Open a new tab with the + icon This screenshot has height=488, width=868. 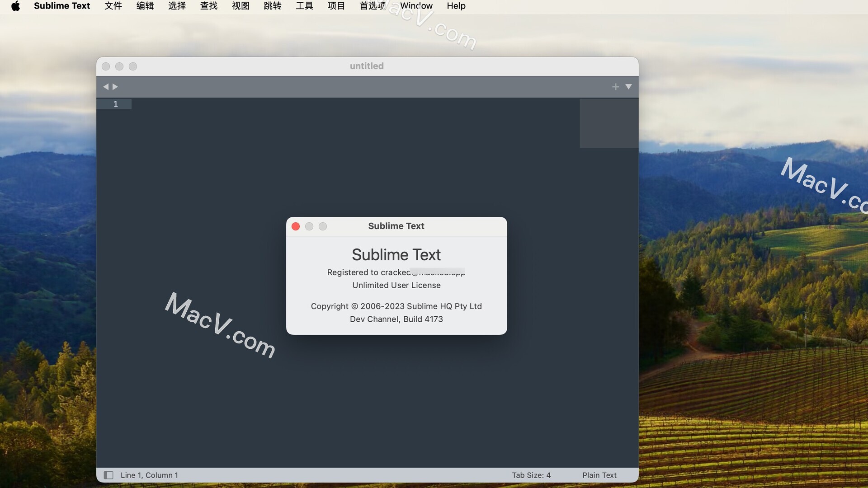pyautogui.click(x=615, y=86)
